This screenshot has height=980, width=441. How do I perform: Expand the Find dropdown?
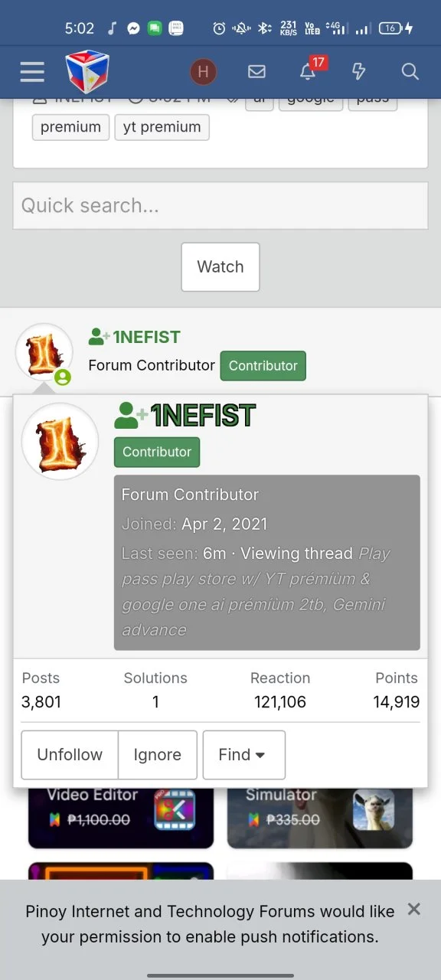pyautogui.click(x=243, y=755)
